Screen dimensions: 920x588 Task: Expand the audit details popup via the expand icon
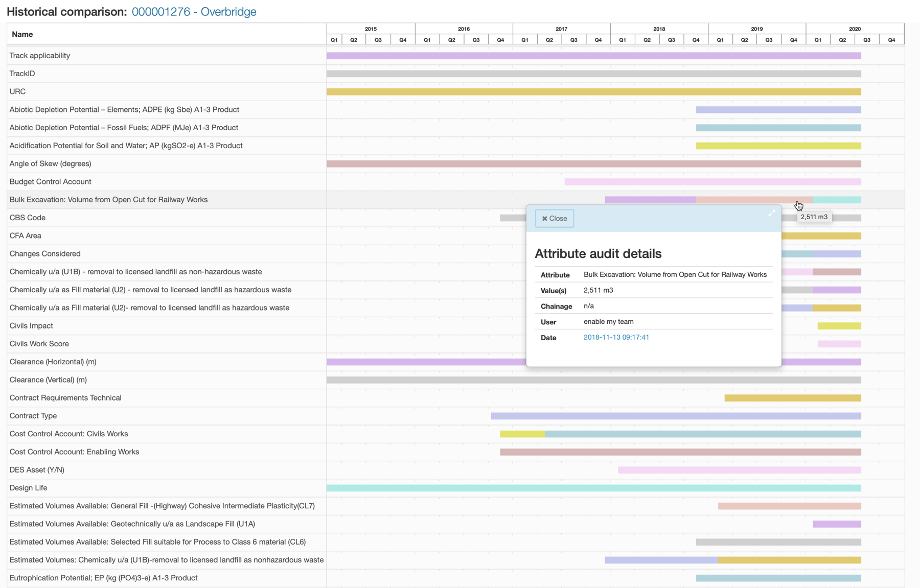(772, 213)
